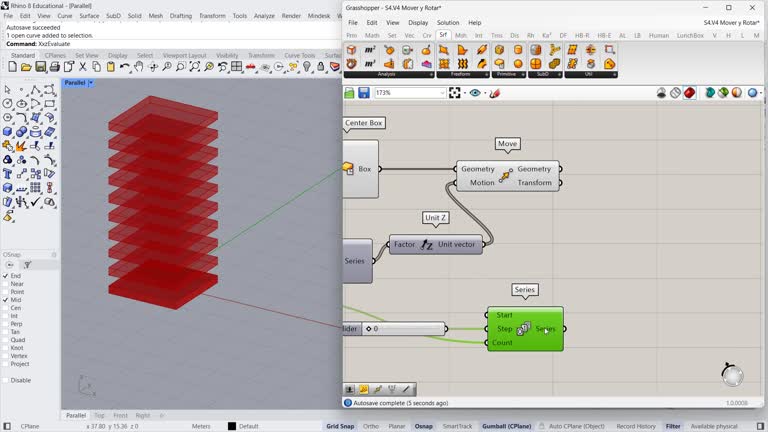Open the Parallel viewport dropdown arrow
This screenshot has width=768, height=432.
pos(91,83)
